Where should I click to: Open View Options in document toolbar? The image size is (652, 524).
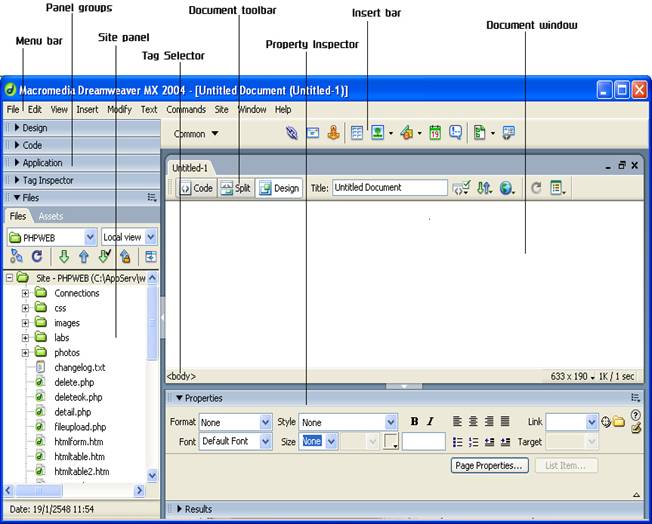pyautogui.click(x=557, y=188)
